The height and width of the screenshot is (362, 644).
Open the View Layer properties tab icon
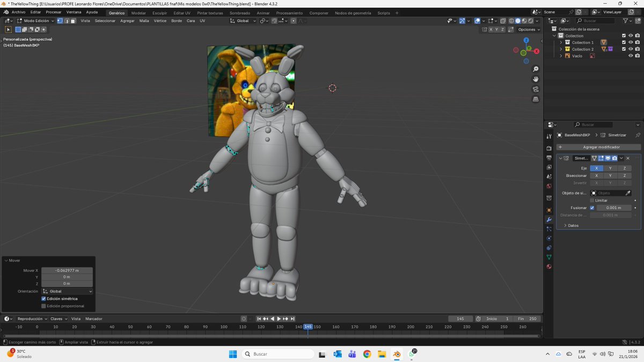pyautogui.click(x=549, y=167)
